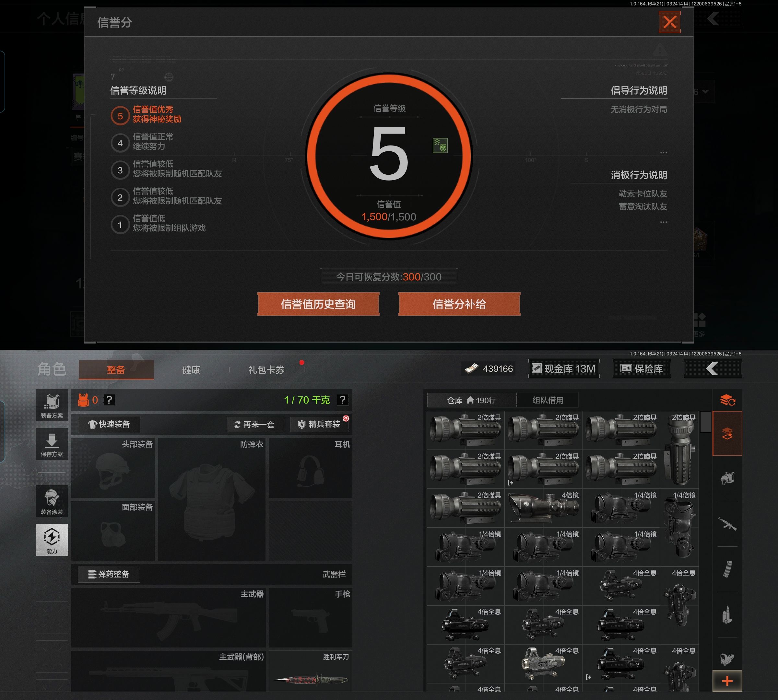This screenshot has width=778, height=700.
Task: Switch to the 组队借用 tab
Action: coord(548,400)
